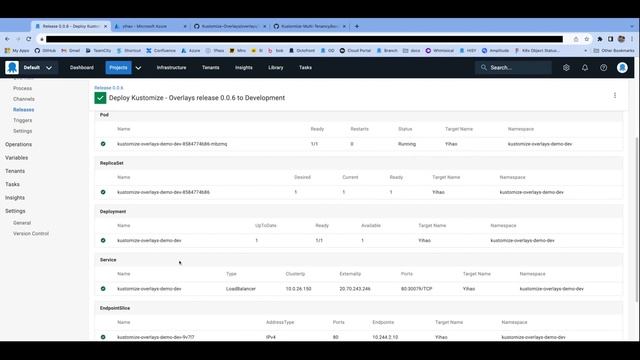Open the notifications bell icon
This screenshot has width=640, height=360.
(x=585, y=68)
